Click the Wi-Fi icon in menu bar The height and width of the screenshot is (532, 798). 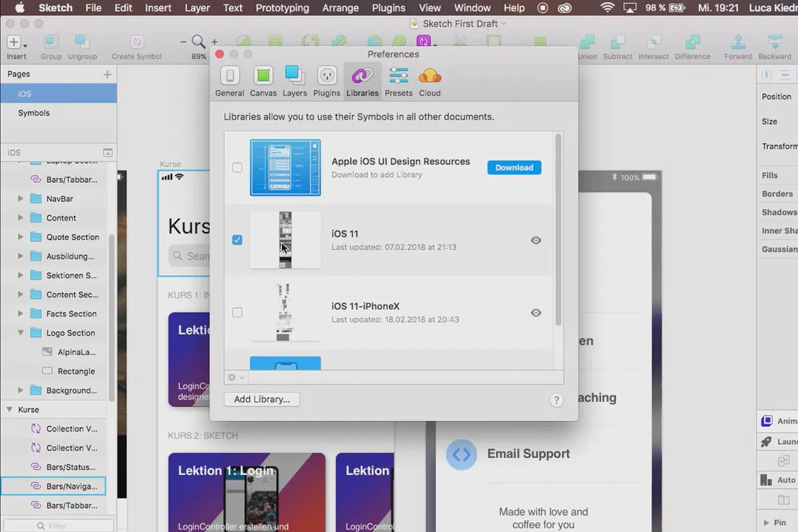[607, 8]
